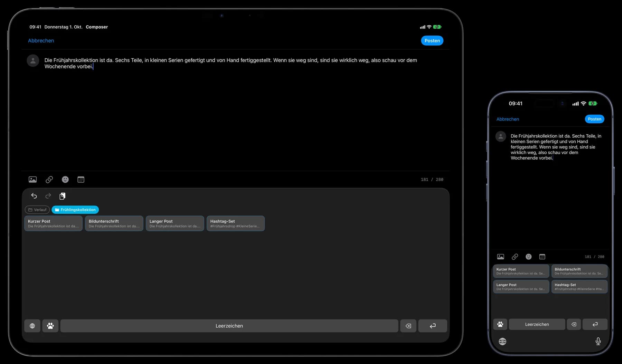The width and height of the screenshot is (622, 364).
Task: Tap the link icon on the iPhone composer
Action: click(515, 257)
